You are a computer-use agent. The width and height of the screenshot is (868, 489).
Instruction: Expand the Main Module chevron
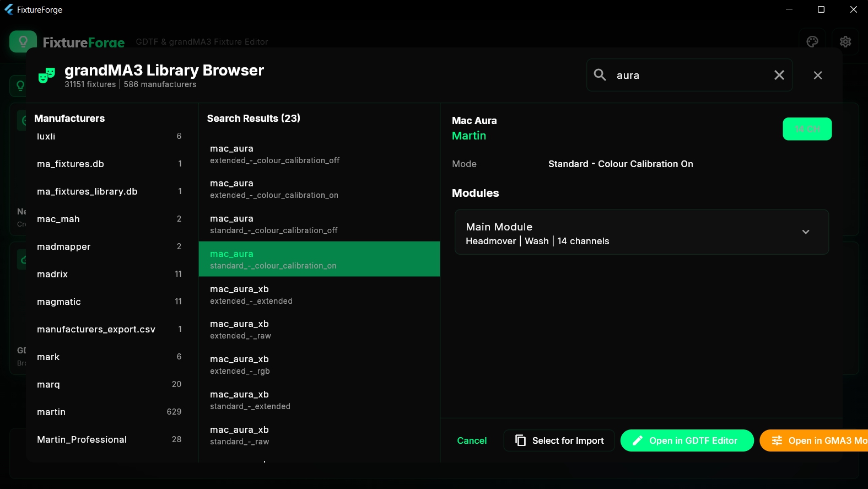(x=805, y=232)
